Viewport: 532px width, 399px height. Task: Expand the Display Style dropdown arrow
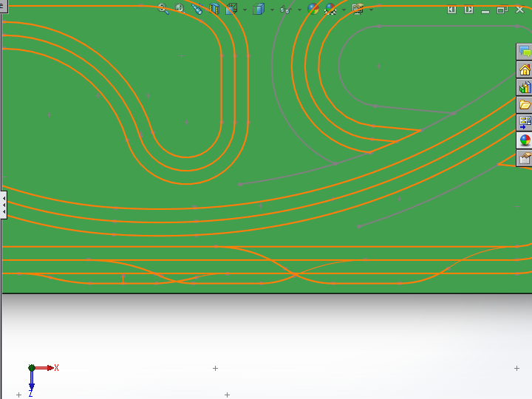click(271, 10)
